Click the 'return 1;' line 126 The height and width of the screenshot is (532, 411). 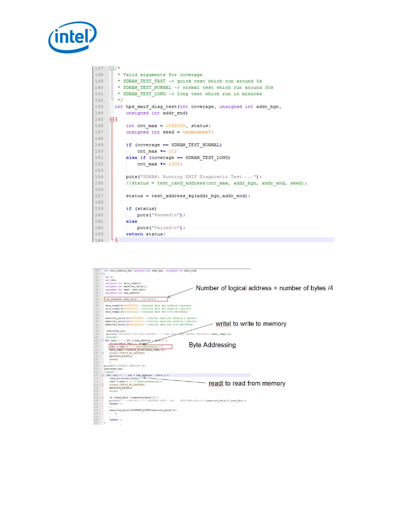(x=116, y=419)
